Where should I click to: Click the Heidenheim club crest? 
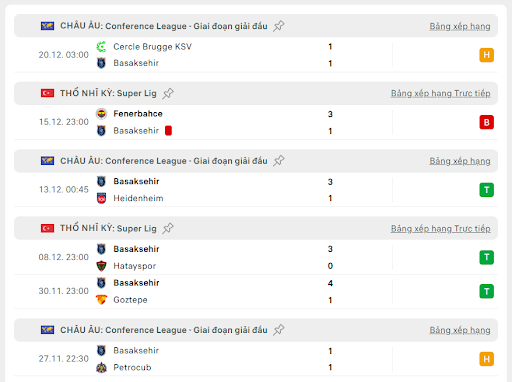tap(101, 198)
